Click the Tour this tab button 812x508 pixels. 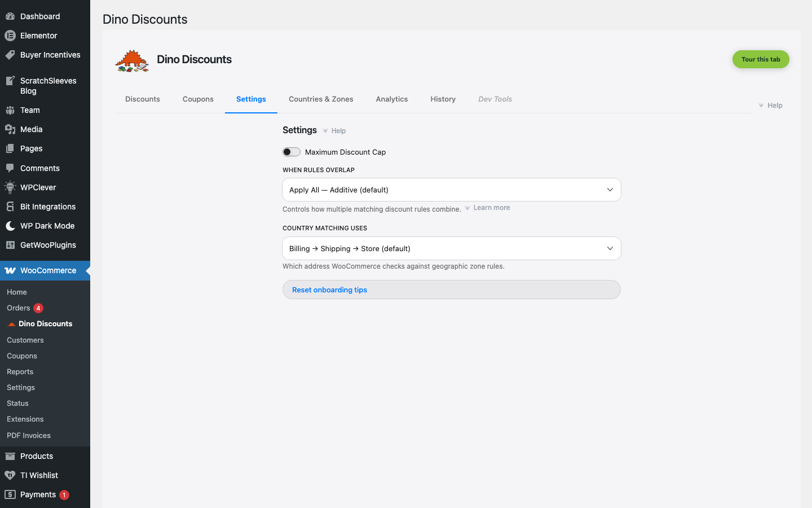[761, 59]
